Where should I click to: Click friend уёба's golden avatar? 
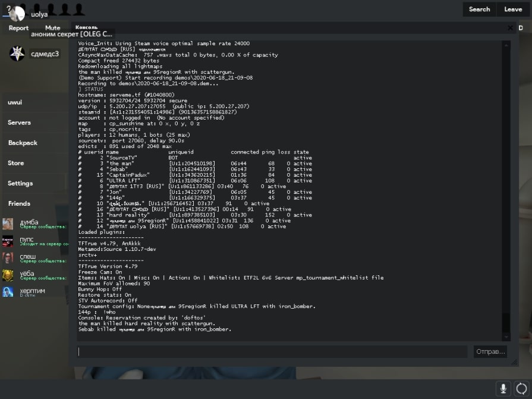click(8, 275)
